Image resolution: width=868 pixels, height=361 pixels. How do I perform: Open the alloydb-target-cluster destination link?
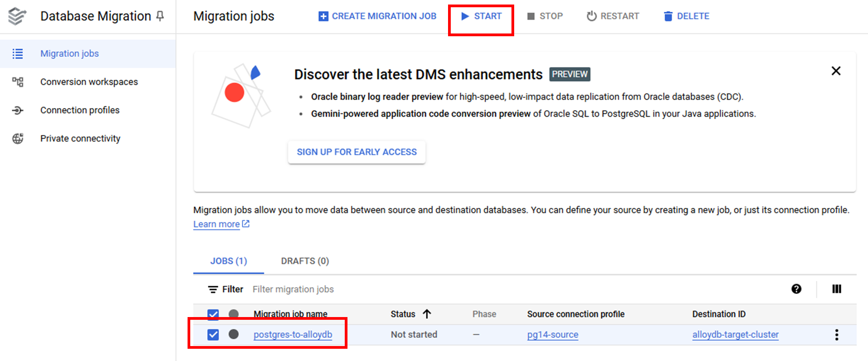tap(735, 335)
